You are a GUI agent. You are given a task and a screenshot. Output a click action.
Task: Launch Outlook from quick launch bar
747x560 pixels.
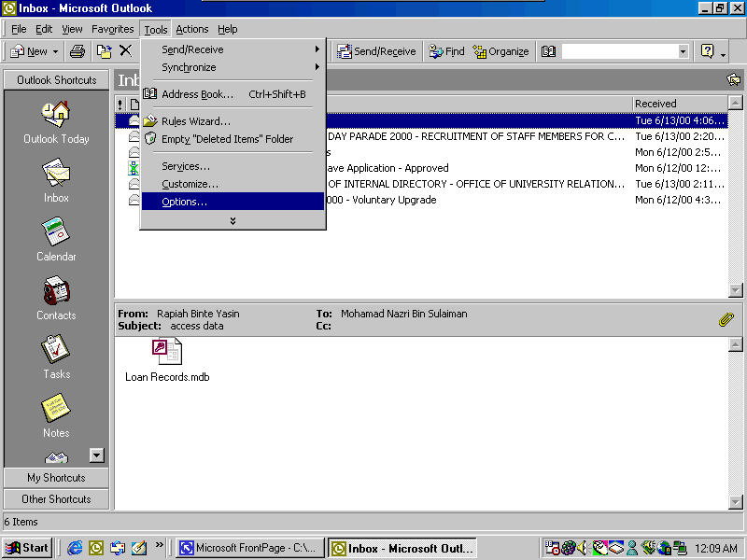[96, 548]
